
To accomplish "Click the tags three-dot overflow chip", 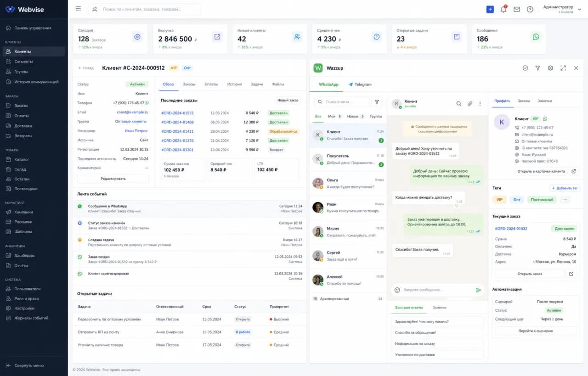I will coord(565,200).
